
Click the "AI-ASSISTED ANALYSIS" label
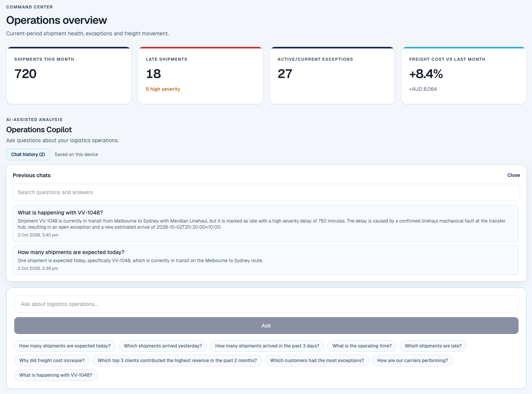34,120
